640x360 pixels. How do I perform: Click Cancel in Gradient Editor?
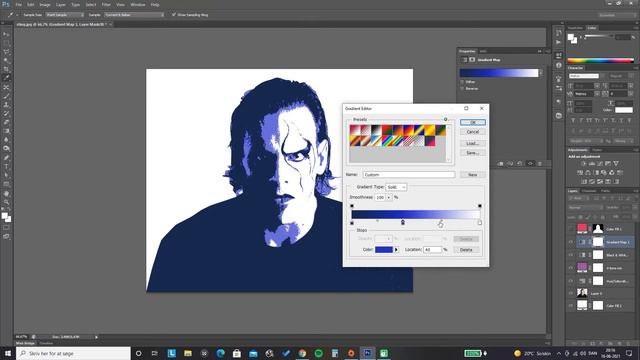[x=473, y=132]
